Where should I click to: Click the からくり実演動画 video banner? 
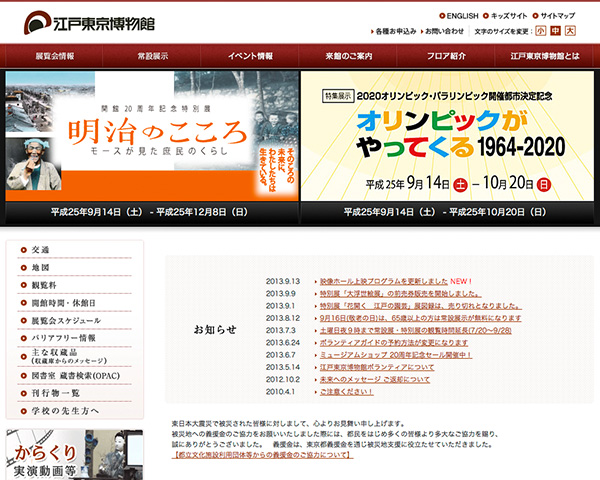click(74, 455)
